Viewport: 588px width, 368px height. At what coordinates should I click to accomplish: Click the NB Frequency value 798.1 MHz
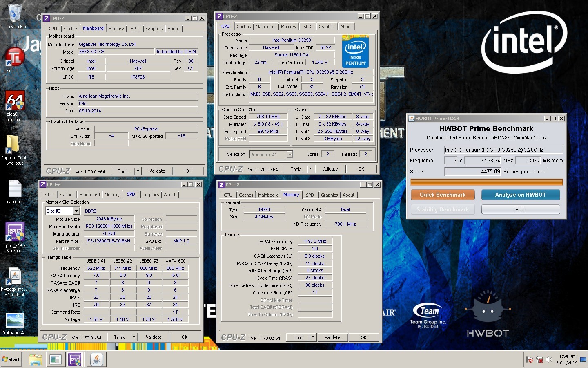[x=345, y=224]
